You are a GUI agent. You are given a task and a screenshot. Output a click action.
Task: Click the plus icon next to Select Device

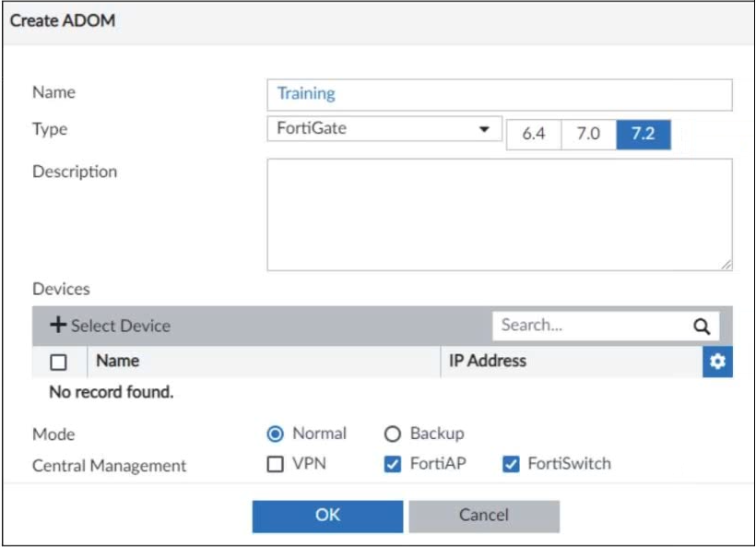pyautogui.click(x=59, y=326)
